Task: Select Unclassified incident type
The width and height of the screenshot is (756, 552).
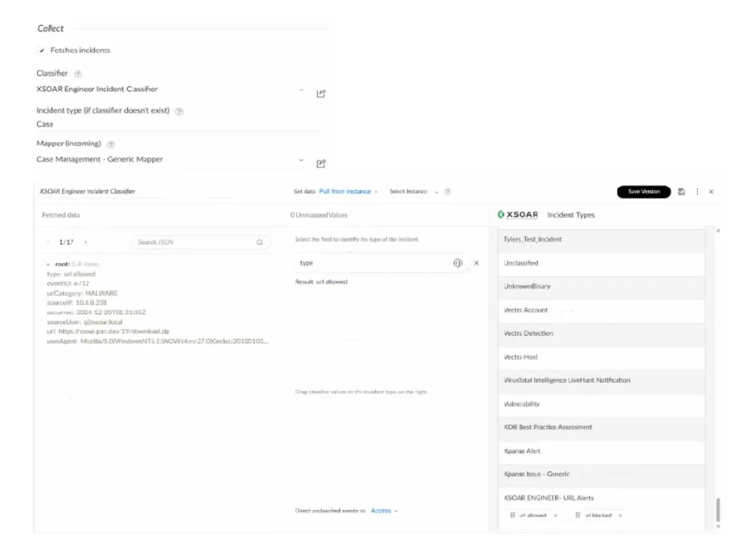Action: pyautogui.click(x=602, y=263)
